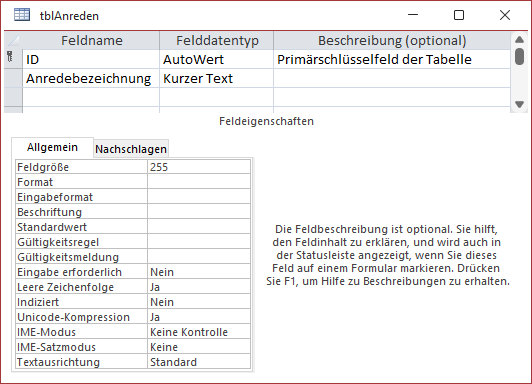The width and height of the screenshot is (532, 384).
Task: Click the Beschreibung (optional) column header
Action: (x=392, y=41)
